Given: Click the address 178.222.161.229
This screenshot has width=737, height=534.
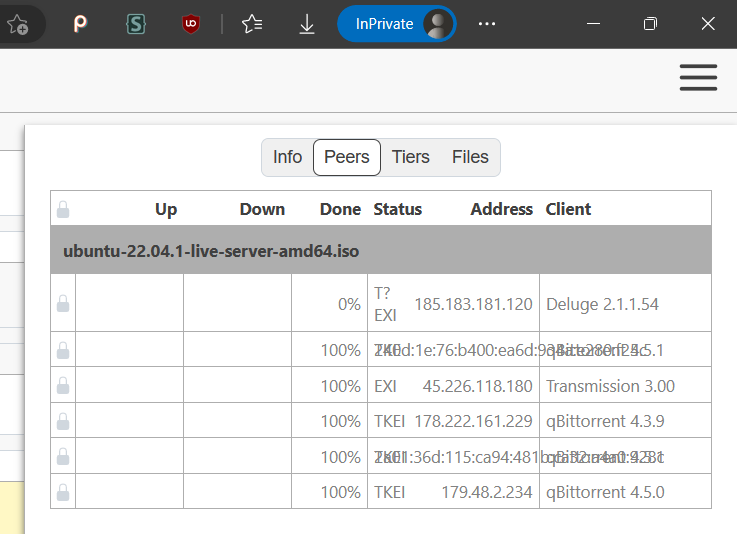Looking at the screenshot, I should (473, 421).
